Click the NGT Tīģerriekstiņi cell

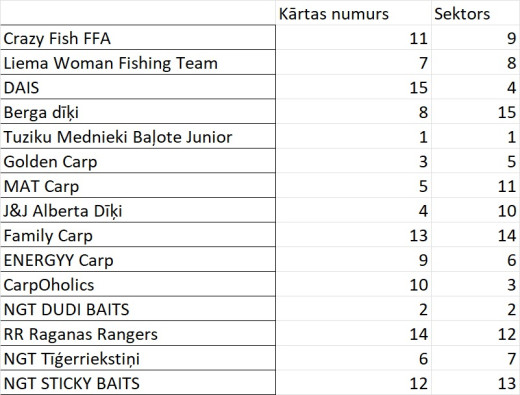click(x=138, y=358)
